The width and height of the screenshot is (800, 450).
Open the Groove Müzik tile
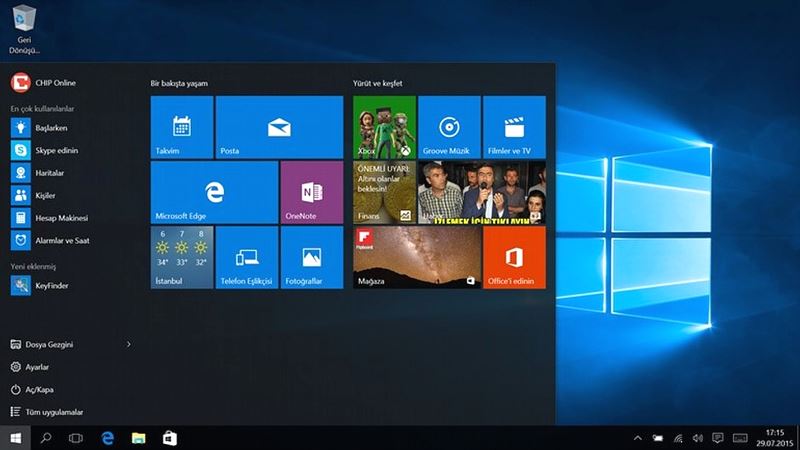tap(449, 127)
